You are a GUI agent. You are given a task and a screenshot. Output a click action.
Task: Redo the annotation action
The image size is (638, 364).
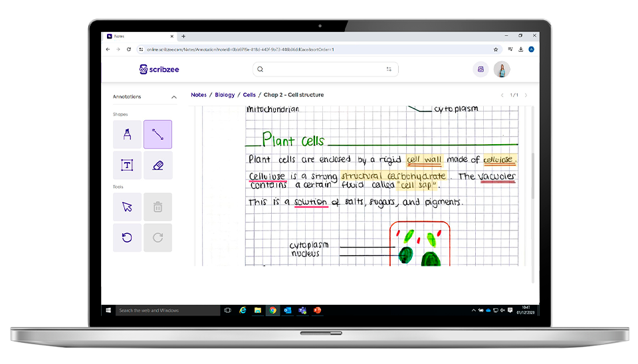pos(158,238)
